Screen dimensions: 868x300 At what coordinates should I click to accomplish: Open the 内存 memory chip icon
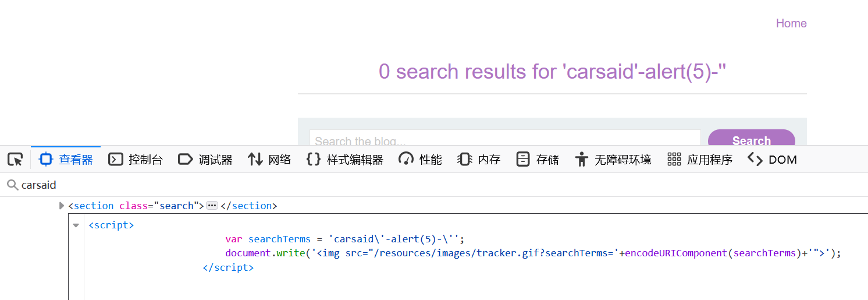click(464, 159)
